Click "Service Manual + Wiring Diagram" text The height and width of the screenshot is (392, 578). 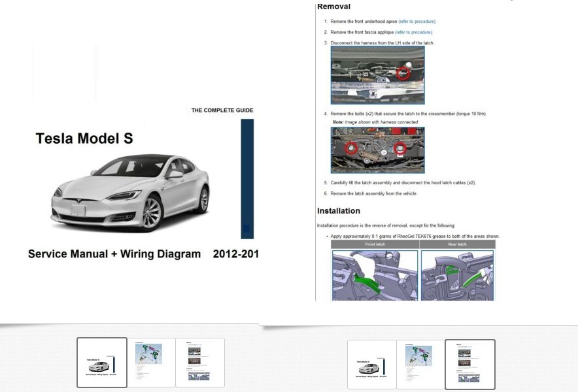114,254
